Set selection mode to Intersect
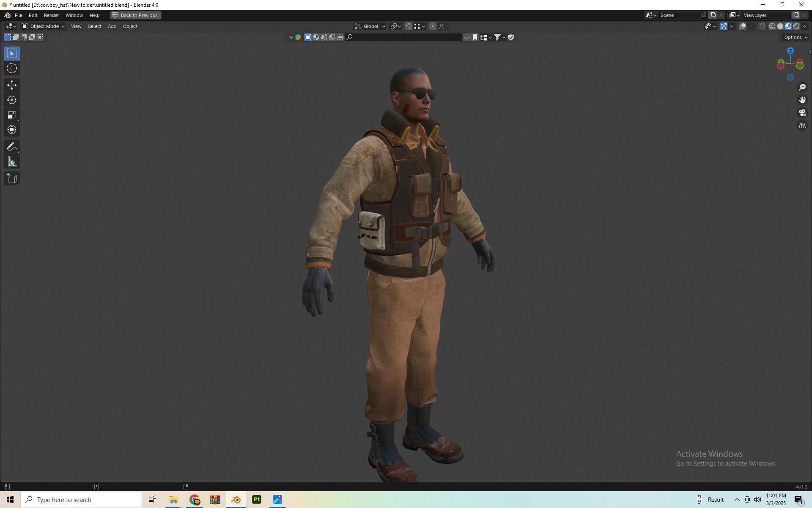 (40, 37)
